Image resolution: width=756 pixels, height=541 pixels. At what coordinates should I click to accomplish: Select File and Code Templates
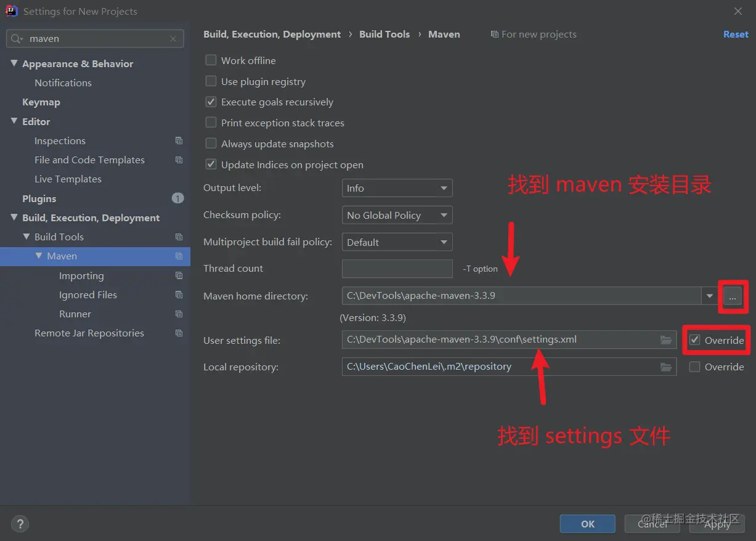tap(89, 160)
